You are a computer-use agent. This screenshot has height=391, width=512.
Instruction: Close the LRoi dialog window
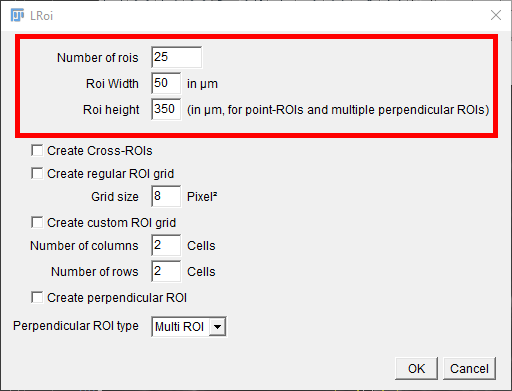click(496, 15)
